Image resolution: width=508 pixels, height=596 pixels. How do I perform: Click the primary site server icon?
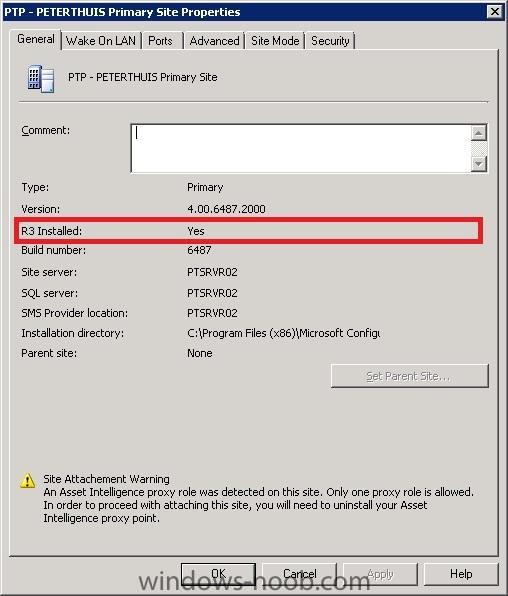pyautogui.click(x=41, y=79)
